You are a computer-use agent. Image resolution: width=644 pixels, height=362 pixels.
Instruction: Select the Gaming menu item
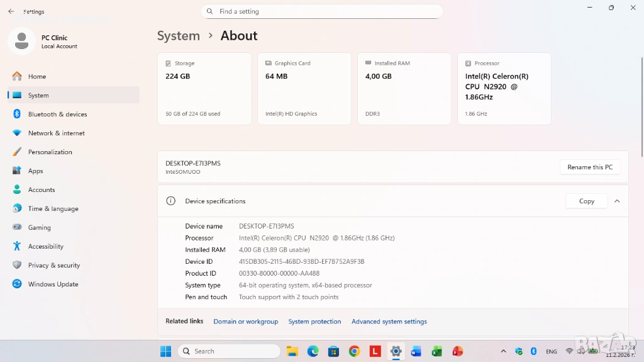click(x=39, y=227)
